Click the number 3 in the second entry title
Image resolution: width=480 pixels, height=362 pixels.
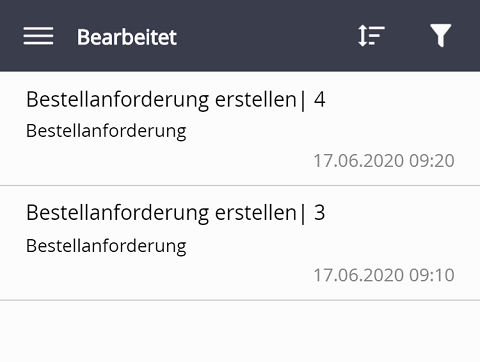319,212
